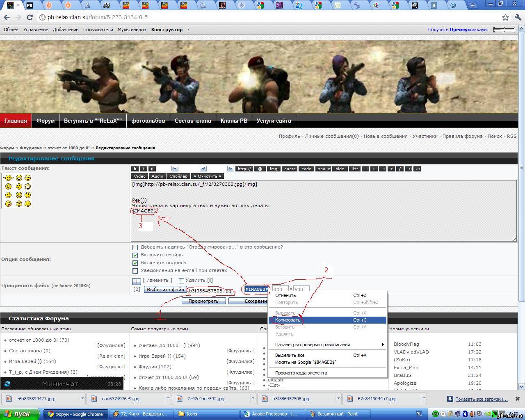Screen dimensions: 525x420
Task: Click the hide tag button
Action: [340, 169]
